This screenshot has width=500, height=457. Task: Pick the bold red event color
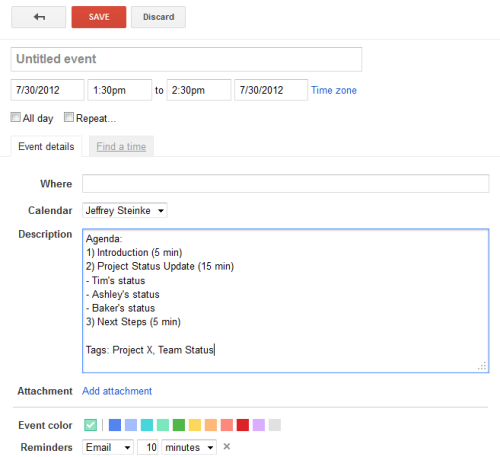[243, 425]
